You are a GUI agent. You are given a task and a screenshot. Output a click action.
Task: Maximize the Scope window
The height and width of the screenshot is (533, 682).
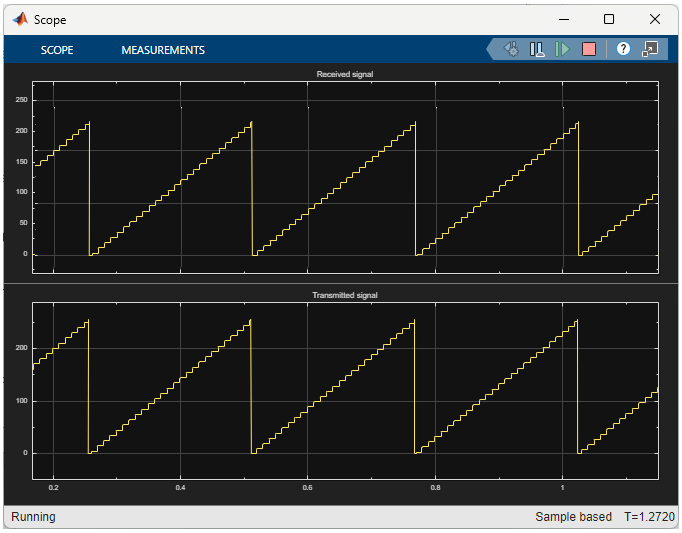[x=609, y=19]
